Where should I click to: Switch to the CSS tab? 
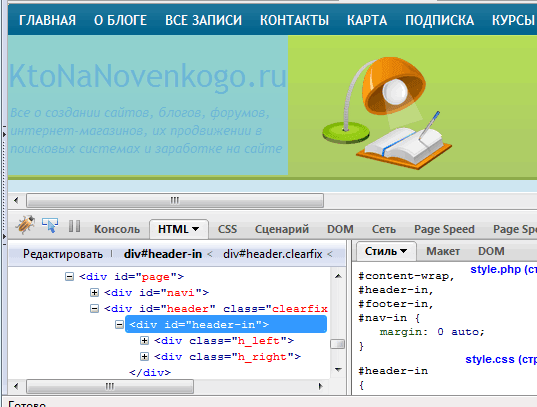[x=227, y=229]
